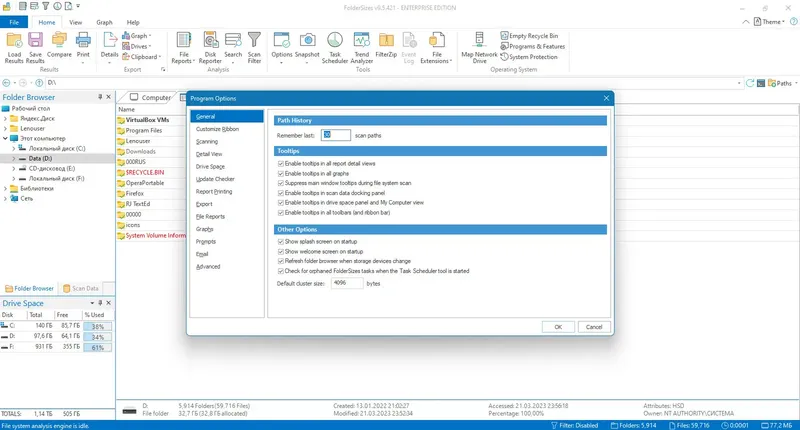Open the Task Scheduler tool

coord(335,47)
